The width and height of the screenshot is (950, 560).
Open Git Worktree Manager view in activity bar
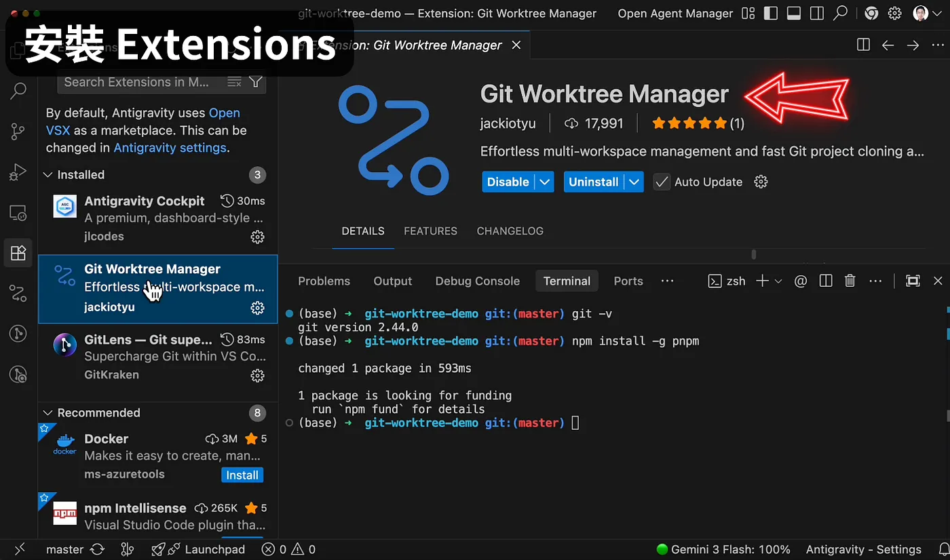point(18,294)
